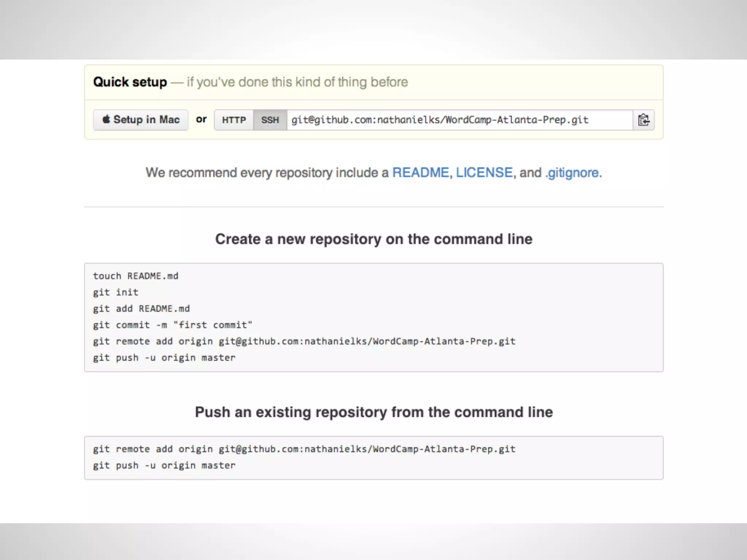
Task: Open the .gitignore link
Action: tap(572, 173)
